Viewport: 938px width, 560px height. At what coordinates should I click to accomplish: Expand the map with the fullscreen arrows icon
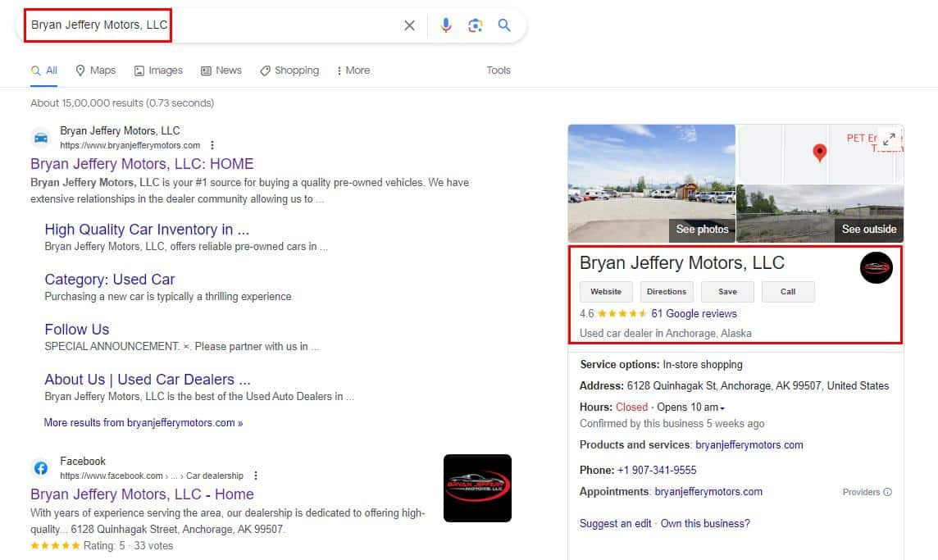889,139
